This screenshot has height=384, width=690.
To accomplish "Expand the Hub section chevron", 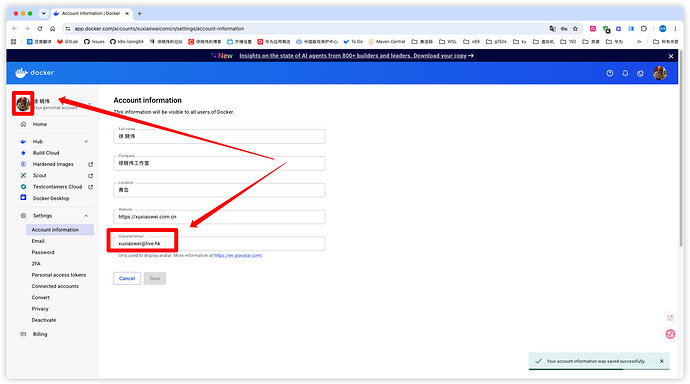I will coord(86,142).
